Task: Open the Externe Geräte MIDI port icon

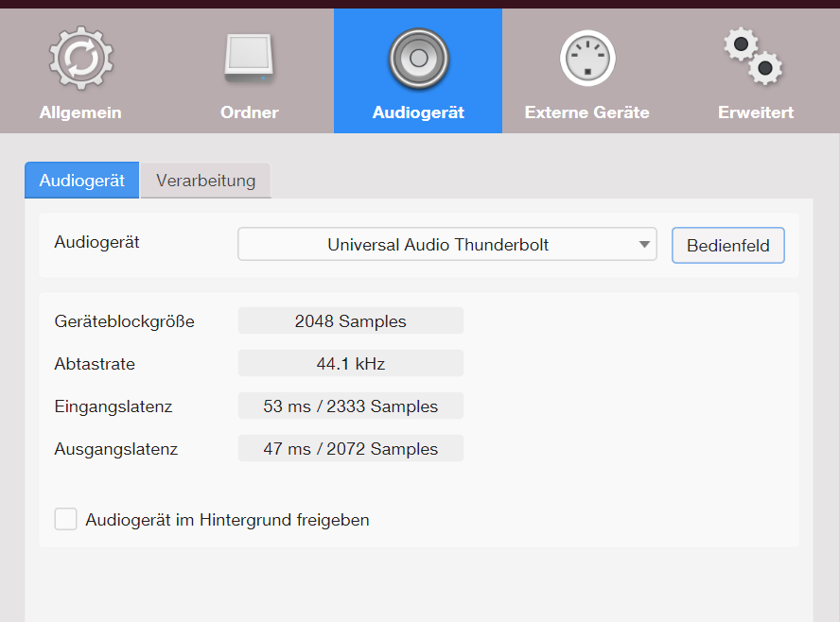Action: (587, 58)
